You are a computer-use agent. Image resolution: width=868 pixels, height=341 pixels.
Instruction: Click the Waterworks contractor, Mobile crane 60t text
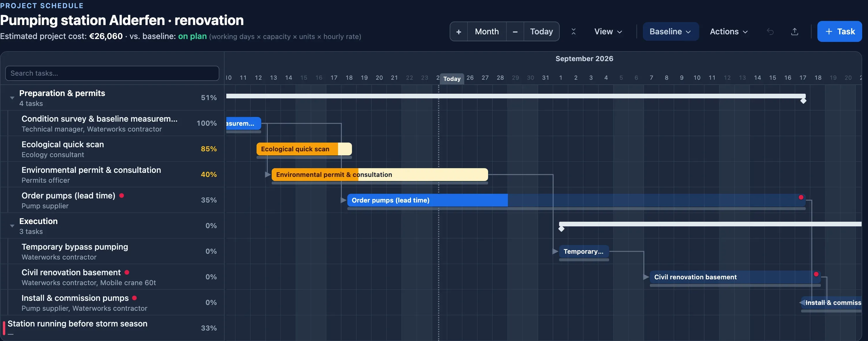pyautogui.click(x=89, y=283)
